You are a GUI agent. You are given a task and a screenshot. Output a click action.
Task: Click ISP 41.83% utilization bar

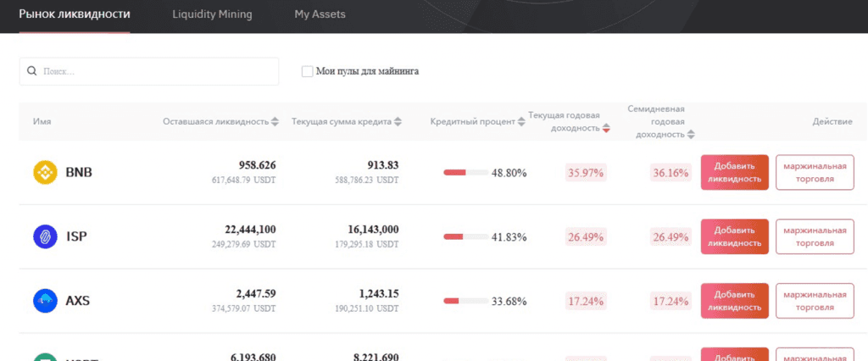pyautogui.click(x=465, y=237)
